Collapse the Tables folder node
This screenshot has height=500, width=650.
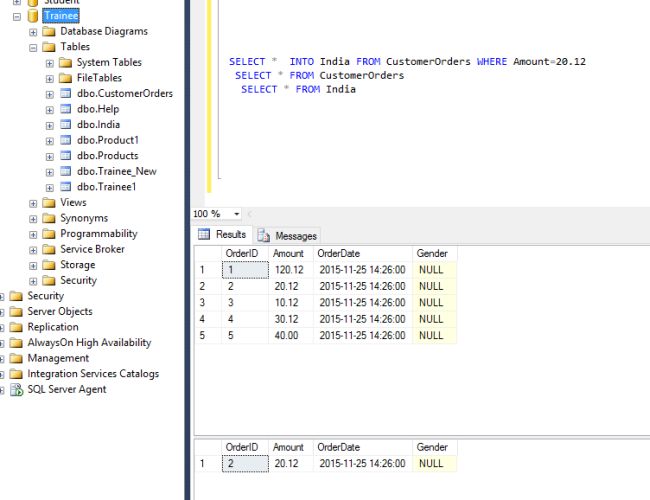click(33, 47)
